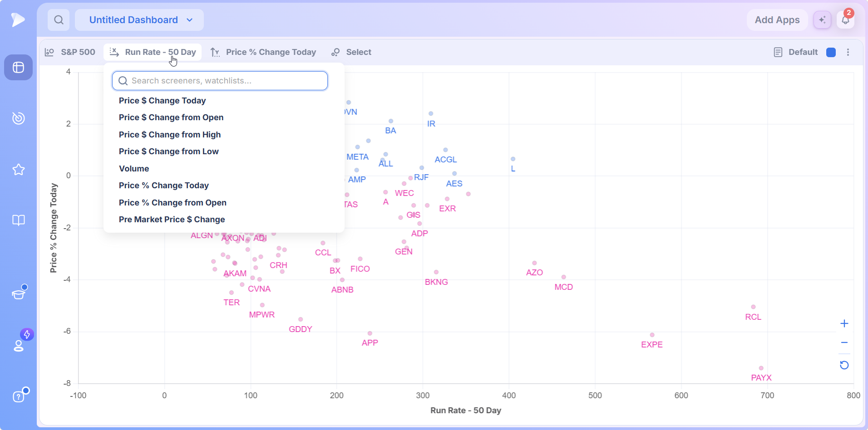Choose Price % Change Today in dropdown list
This screenshot has height=430, width=868.
tap(164, 186)
